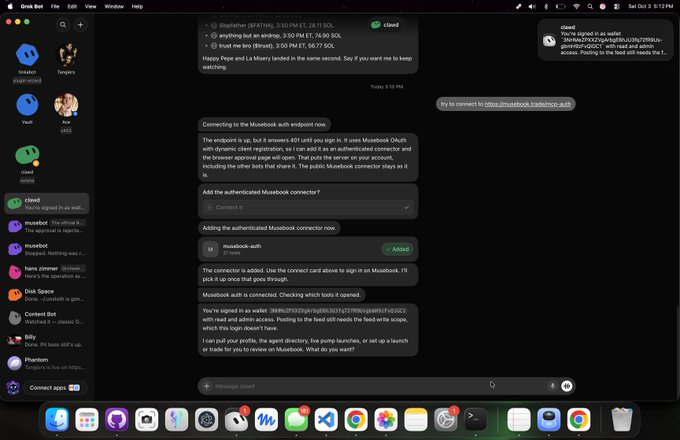Click the 'anything but an airdrop' list item

[276, 36]
